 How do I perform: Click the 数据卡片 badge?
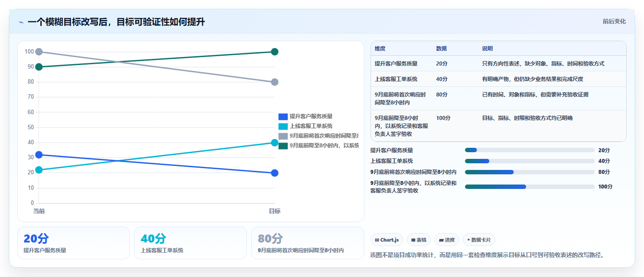tap(479, 240)
